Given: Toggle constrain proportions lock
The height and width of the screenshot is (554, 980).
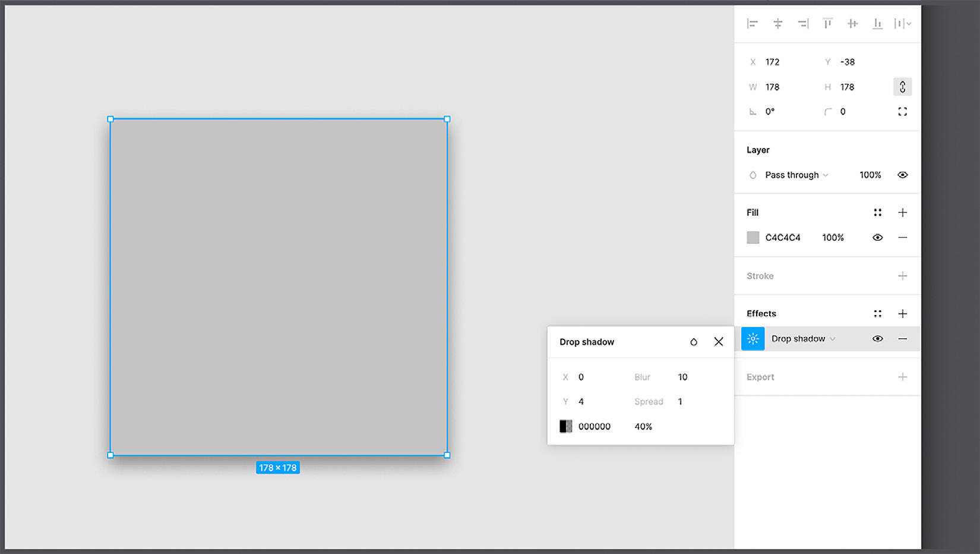Looking at the screenshot, I should (902, 87).
